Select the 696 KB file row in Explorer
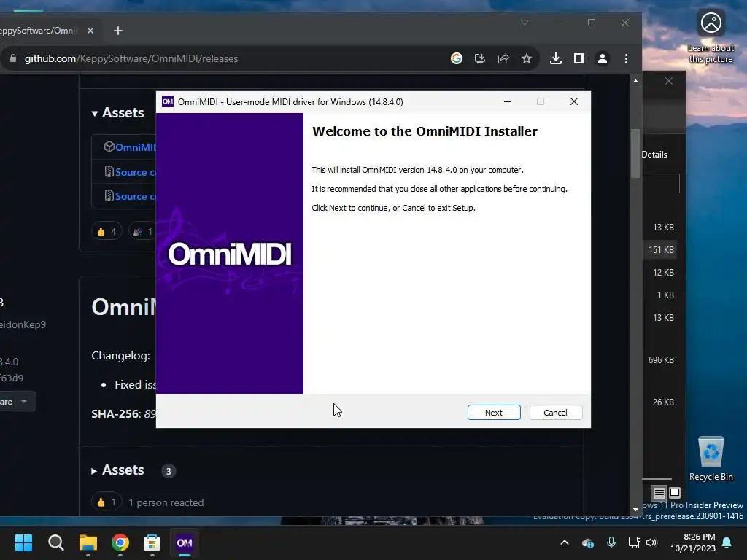747x560 pixels. pyautogui.click(x=660, y=360)
